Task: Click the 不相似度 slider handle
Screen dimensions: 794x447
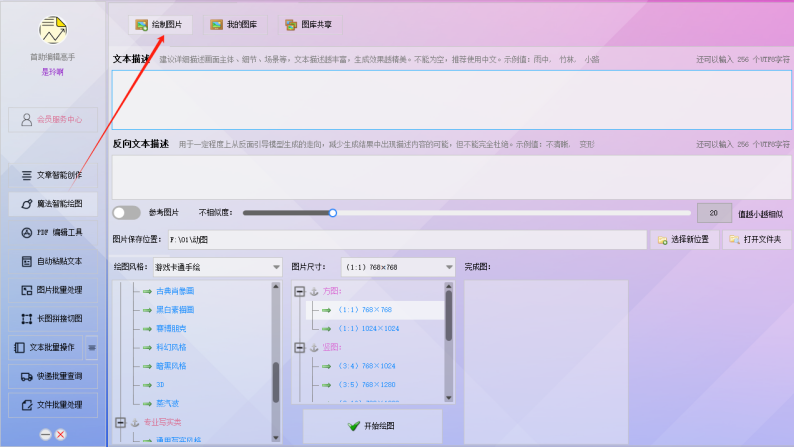Action: [x=333, y=213]
